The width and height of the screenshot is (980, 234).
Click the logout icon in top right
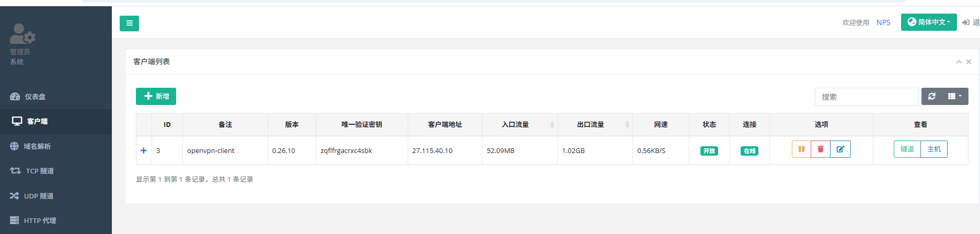pos(966,22)
